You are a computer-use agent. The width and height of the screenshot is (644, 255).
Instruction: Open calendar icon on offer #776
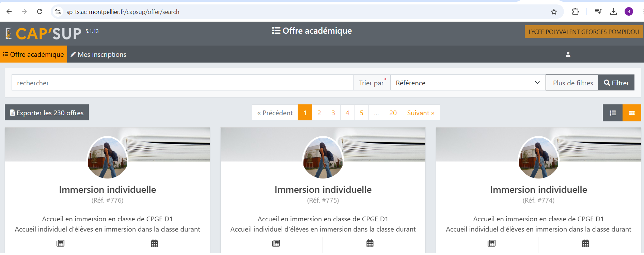click(154, 243)
